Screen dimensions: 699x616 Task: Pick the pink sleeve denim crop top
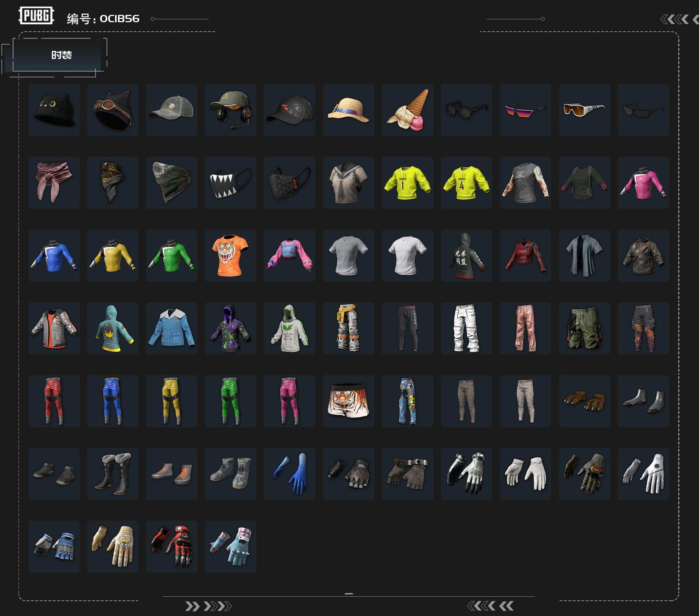coord(289,255)
